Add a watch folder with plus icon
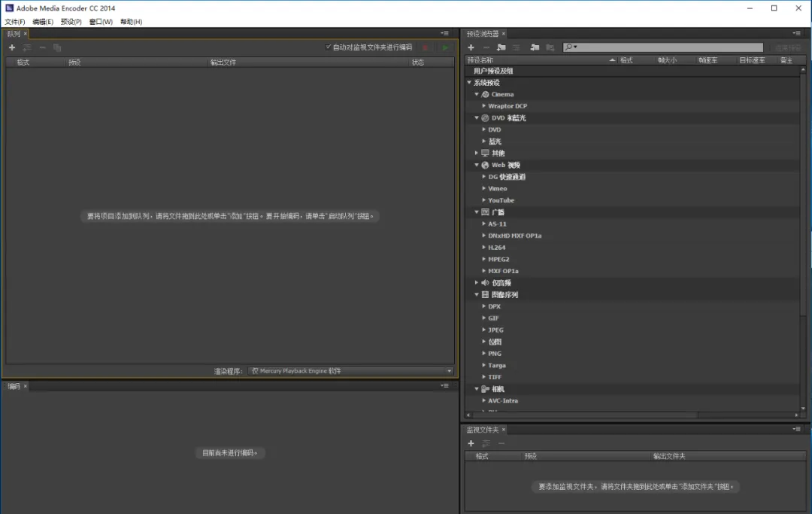Image resolution: width=812 pixels, height=514 pixels. (471, 443)
